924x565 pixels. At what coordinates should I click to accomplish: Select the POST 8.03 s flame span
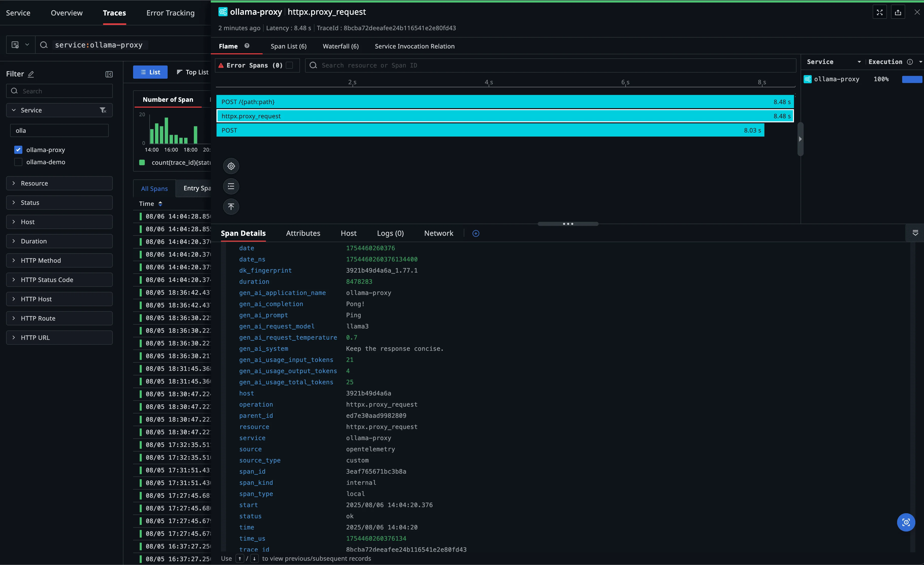point(490,130)
